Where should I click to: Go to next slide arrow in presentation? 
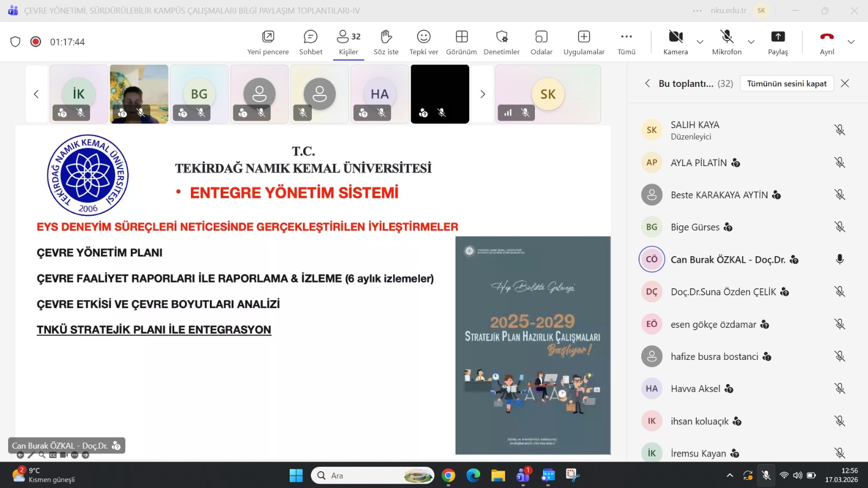(x=85, y=455)
